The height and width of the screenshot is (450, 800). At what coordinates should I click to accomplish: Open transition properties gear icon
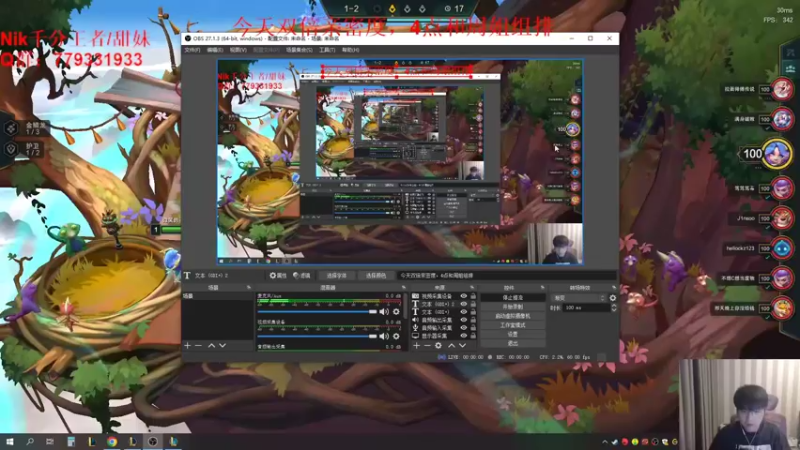[x=613, y=298]
